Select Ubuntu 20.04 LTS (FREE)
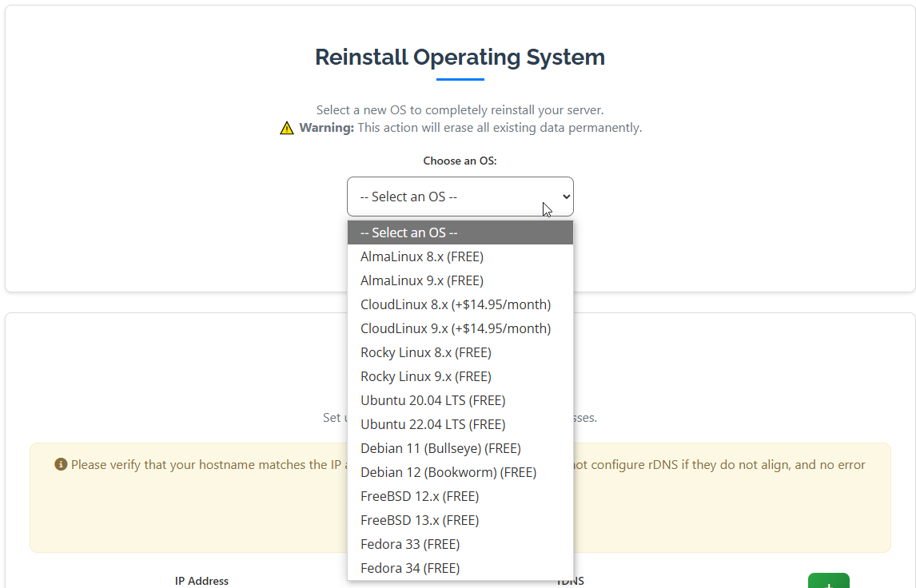 [x=460, y=400]
